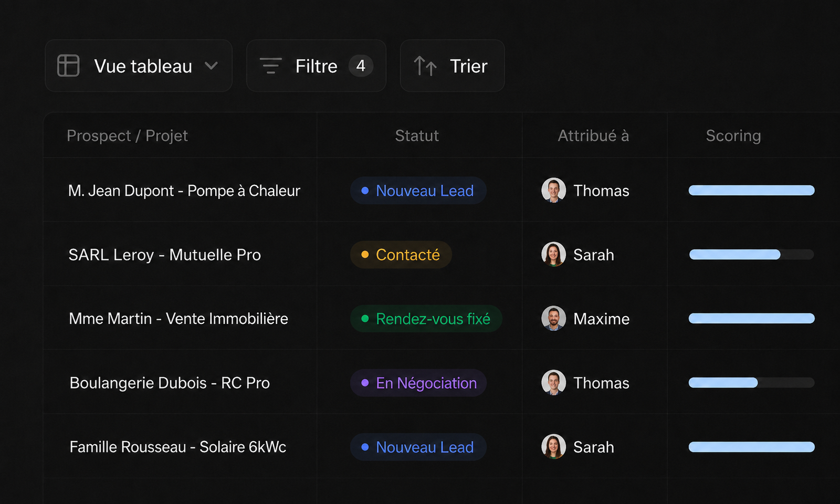
Task: Expand the Vue tableau chevron
Action: 211,66
